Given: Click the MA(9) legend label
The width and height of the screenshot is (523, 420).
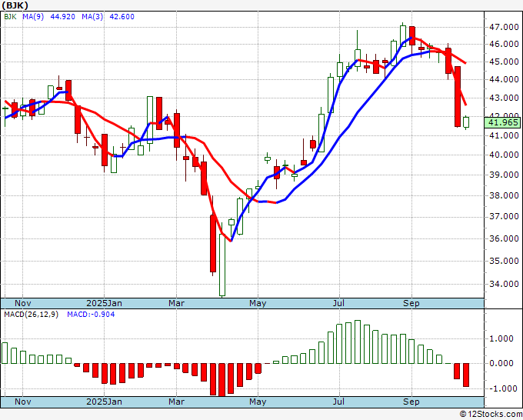Looking at the screenshot, I should (33, 17).
